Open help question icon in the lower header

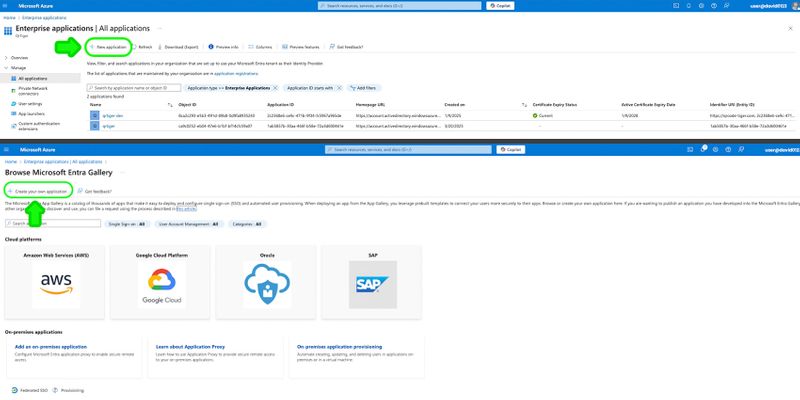tap(728, 149)
